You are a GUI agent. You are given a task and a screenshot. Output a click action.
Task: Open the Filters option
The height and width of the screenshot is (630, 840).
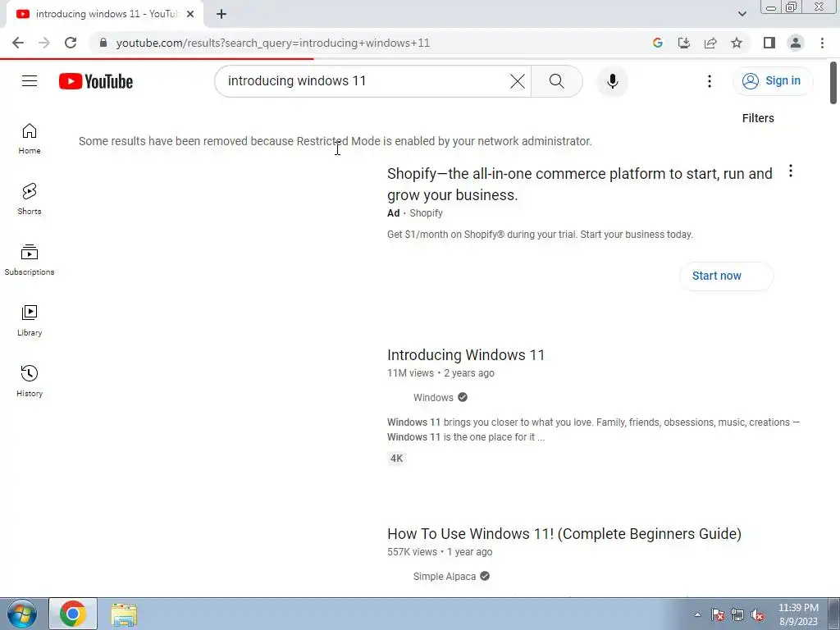pos(757,118)
